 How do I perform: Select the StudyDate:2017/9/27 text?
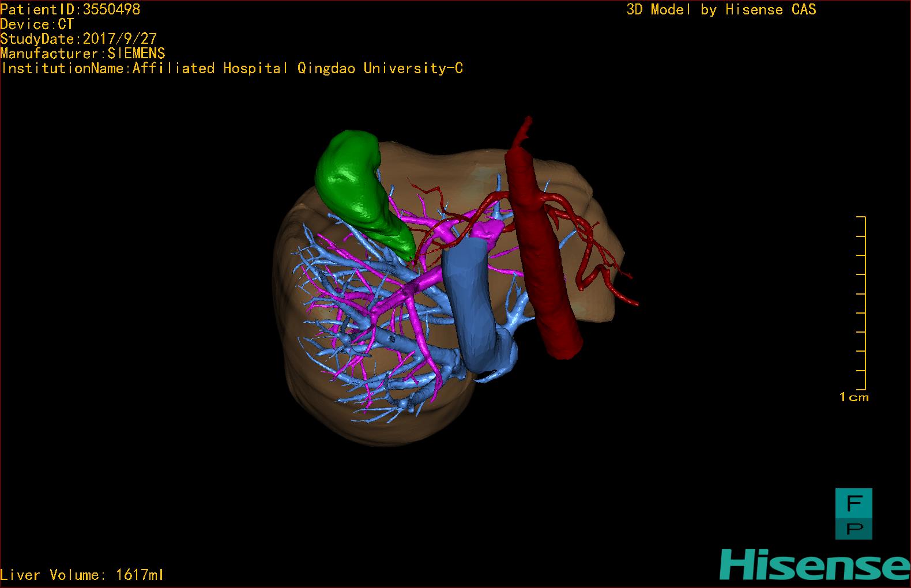78,39
